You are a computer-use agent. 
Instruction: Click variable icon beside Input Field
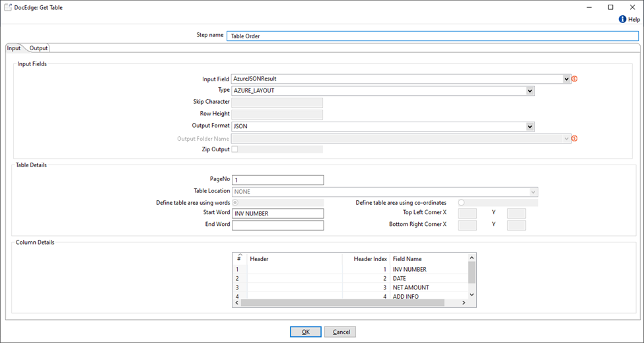(x=575, y=79)
